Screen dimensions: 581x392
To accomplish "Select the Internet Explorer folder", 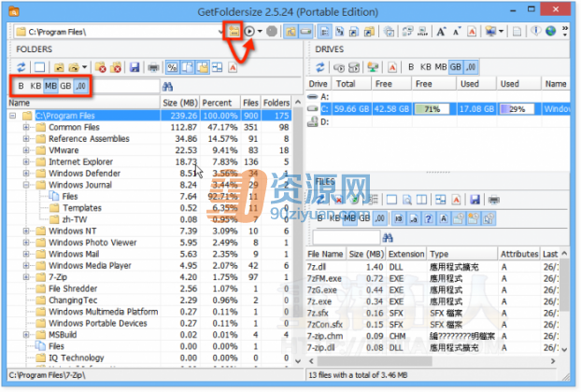I will (80, 161).
